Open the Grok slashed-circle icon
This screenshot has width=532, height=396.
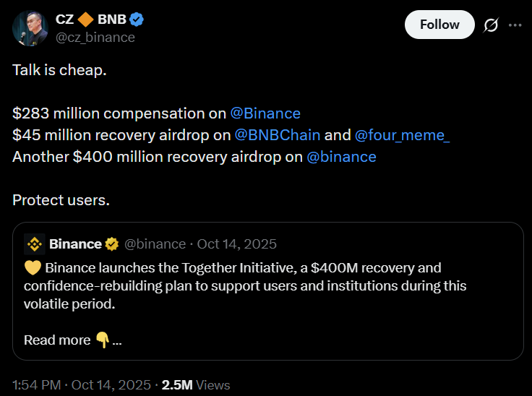(x=491, y=25)
